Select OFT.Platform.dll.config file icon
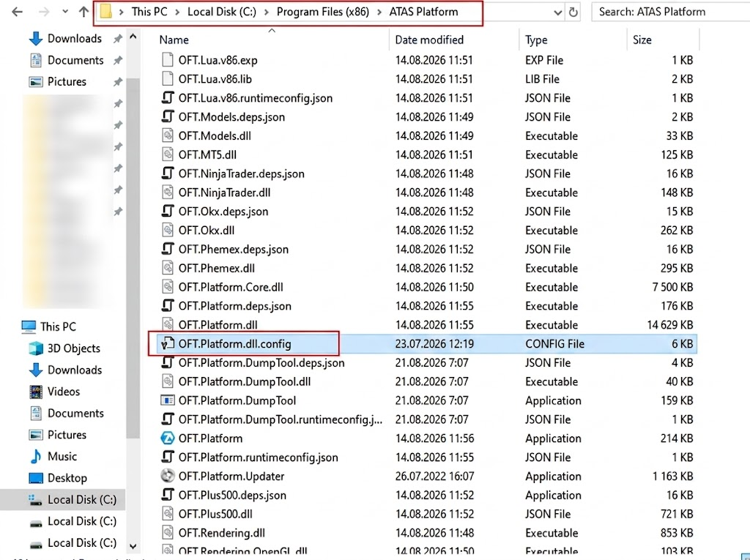 168,343
